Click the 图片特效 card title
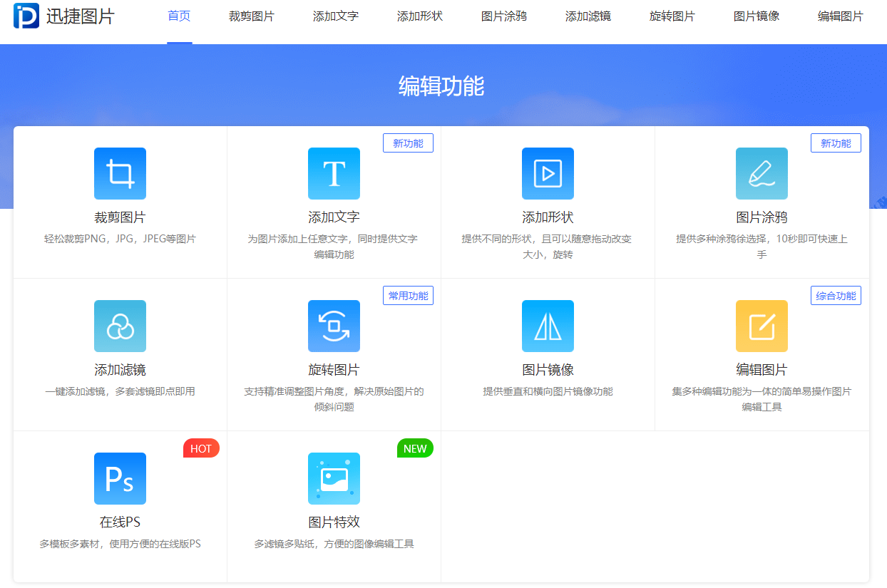Screen dimensions: 887x588 click(334, 522)
